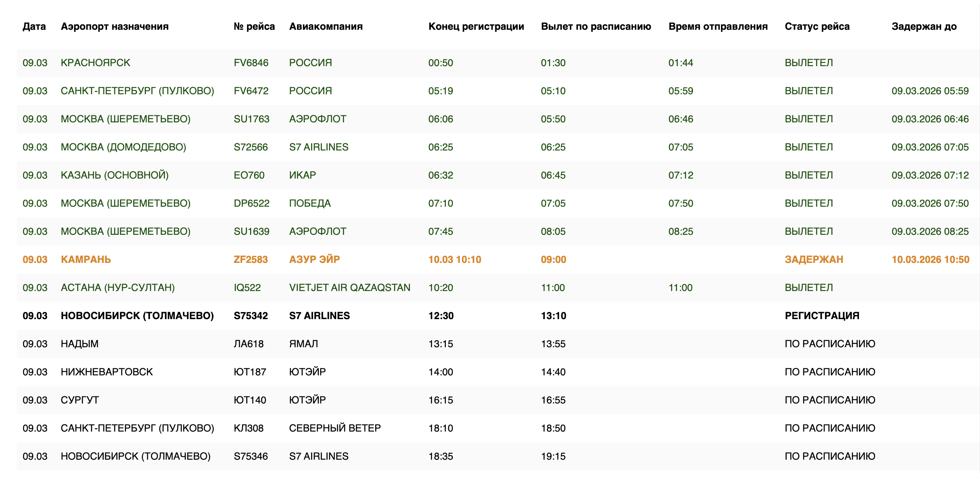The height and width of the screenshot is (482, 980).
Task: Click the КАЗАНЬ (ОСНОВНОЙ) destination cell
Action: [114, 175]
